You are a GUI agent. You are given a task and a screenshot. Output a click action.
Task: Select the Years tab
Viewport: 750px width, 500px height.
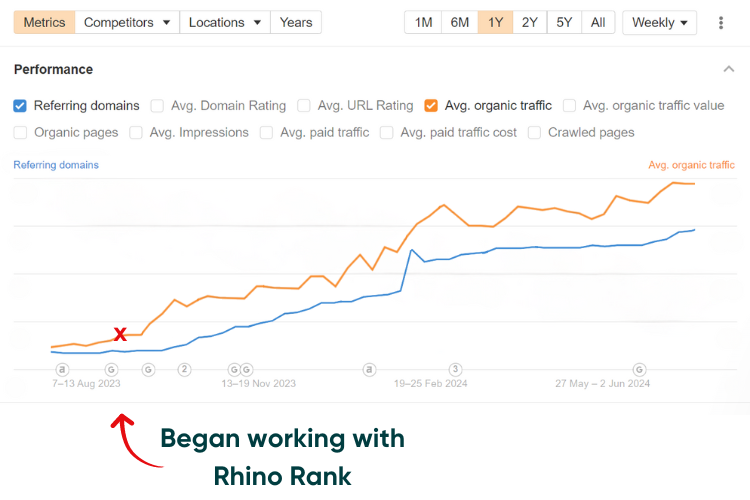tap(296, 22)
